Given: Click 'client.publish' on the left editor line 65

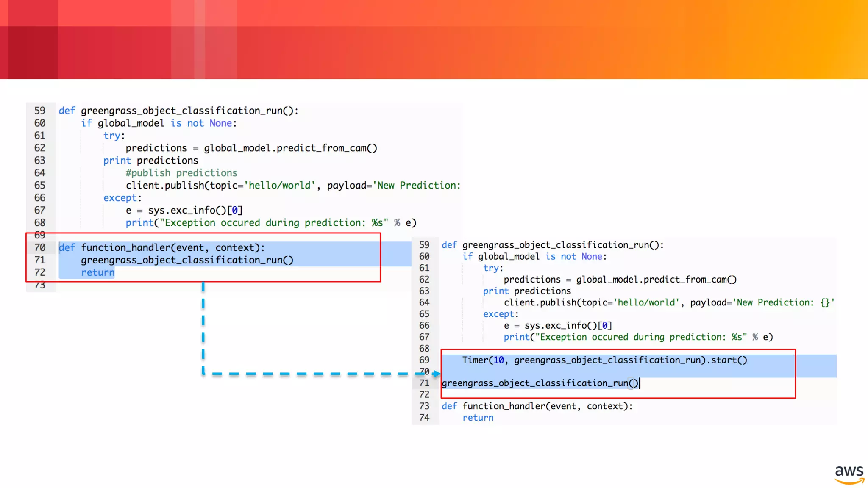Looking at the screenshot, I should 165,185.
